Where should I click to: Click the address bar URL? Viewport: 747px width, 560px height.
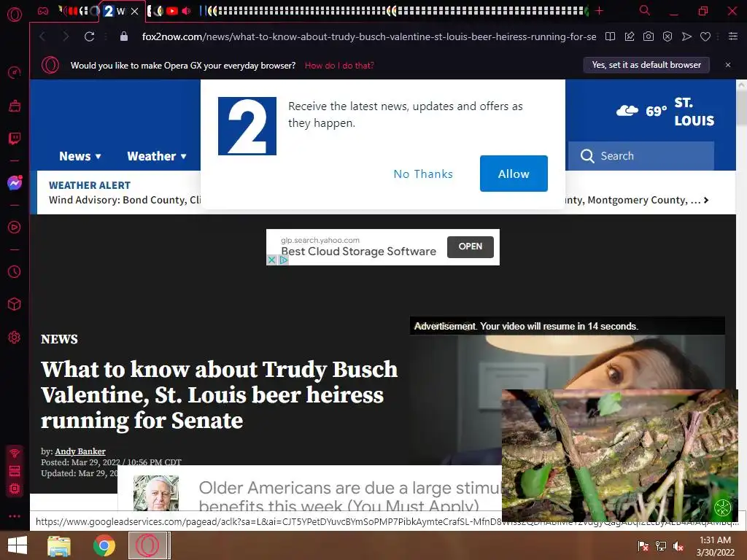(369, 36)
